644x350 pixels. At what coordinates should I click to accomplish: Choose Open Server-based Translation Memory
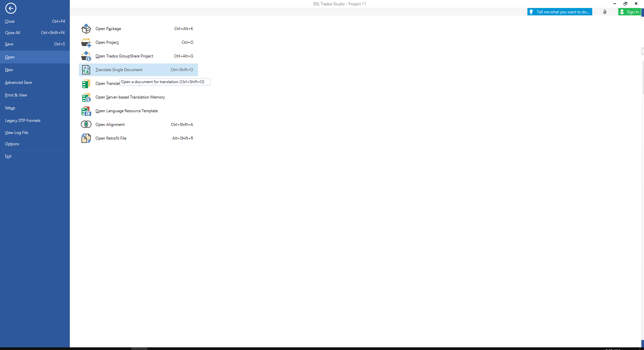click(138, 97)
